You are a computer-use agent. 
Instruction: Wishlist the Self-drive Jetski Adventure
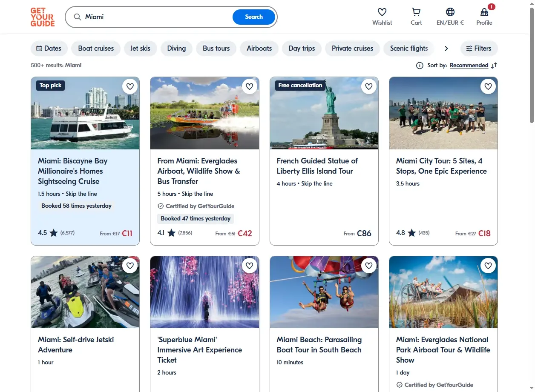130,266
